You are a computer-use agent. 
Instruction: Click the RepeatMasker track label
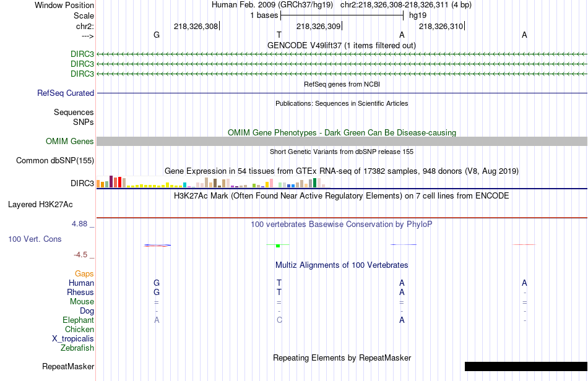[x=68, y=366]
